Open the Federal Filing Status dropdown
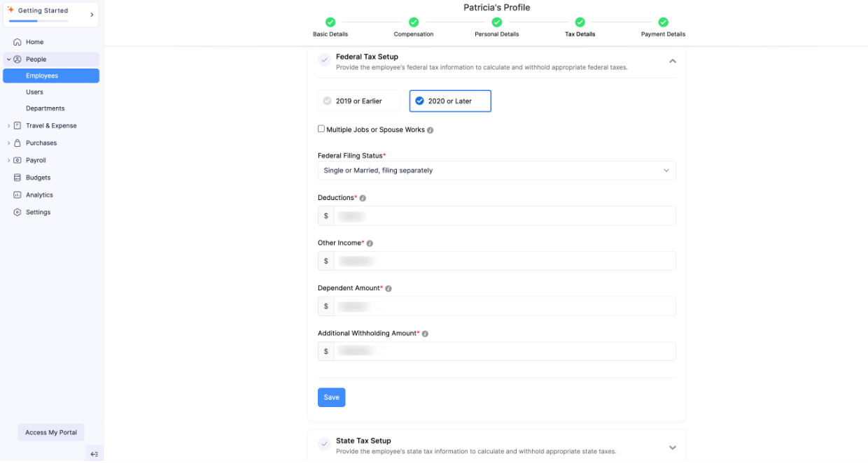The height and width of the screenshot is (463, 868). tap(497, 170)
